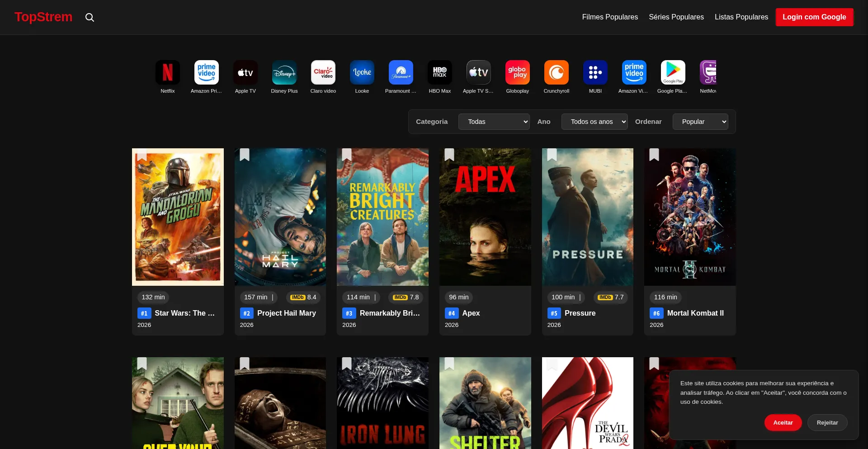Select the Amazon Prime Video icon

207,72
